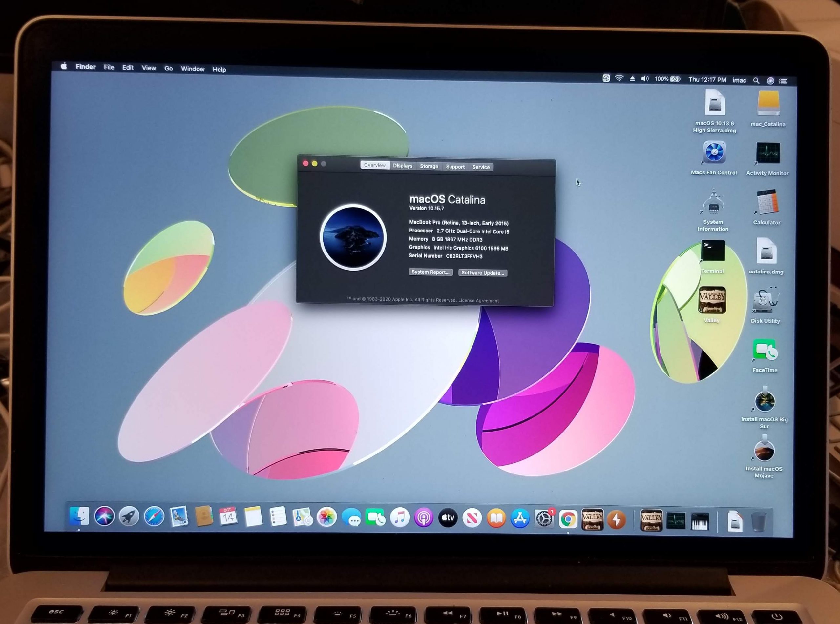The height and width of the screenshot is (624, 840).
Task: Open Contacts book icon in Dock
Action: [204, 516]
